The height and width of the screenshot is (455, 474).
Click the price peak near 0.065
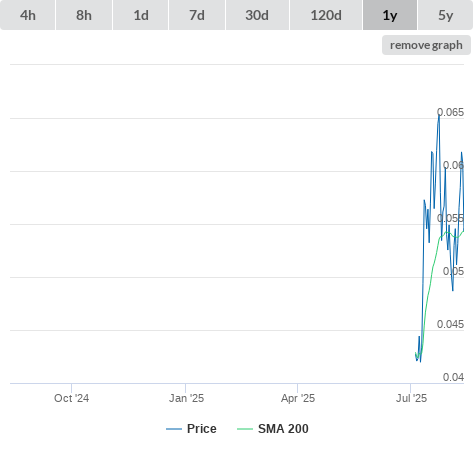(x=439, y=115)
